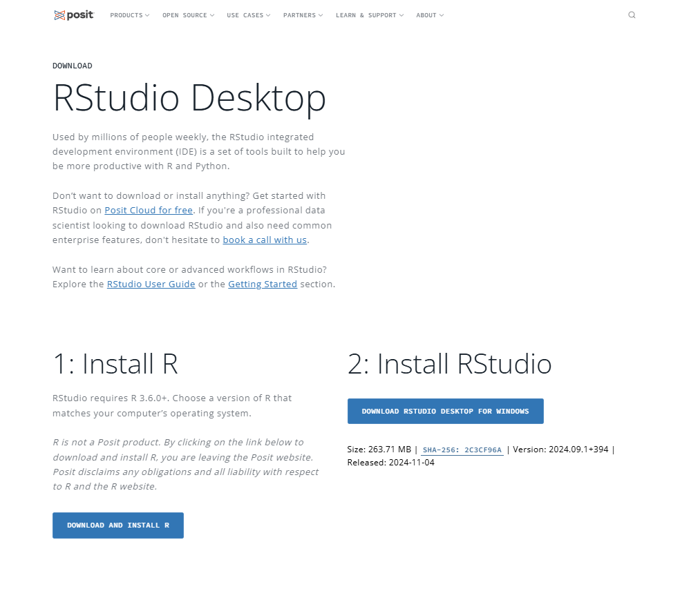700x589 pixels.
Task: Open the About menu
Action: (x=429, y=15)
